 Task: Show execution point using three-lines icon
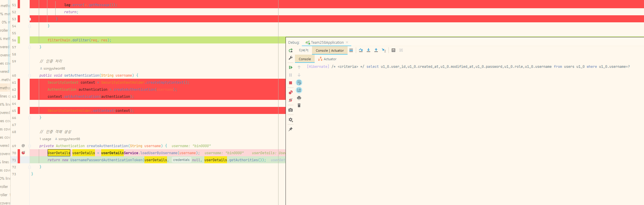tap(351, 51)
